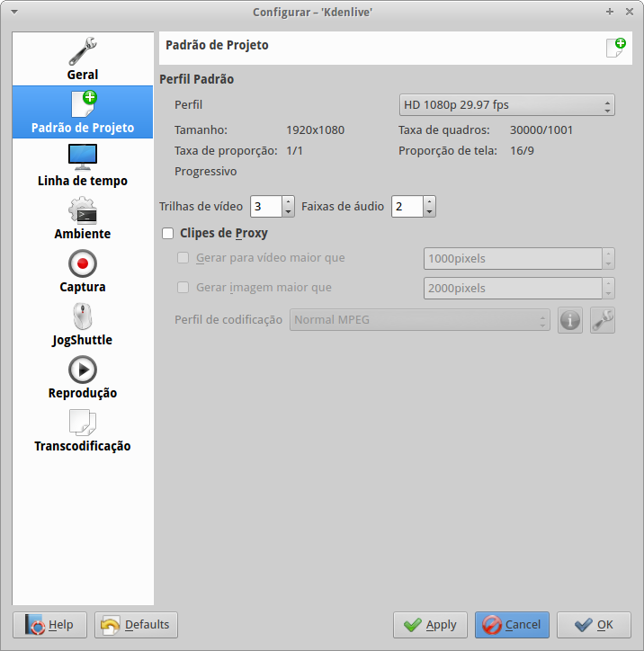Toggle Gerar imagem maior que checkbox
The image size is (644, 651).
click(x=183, y=288)
